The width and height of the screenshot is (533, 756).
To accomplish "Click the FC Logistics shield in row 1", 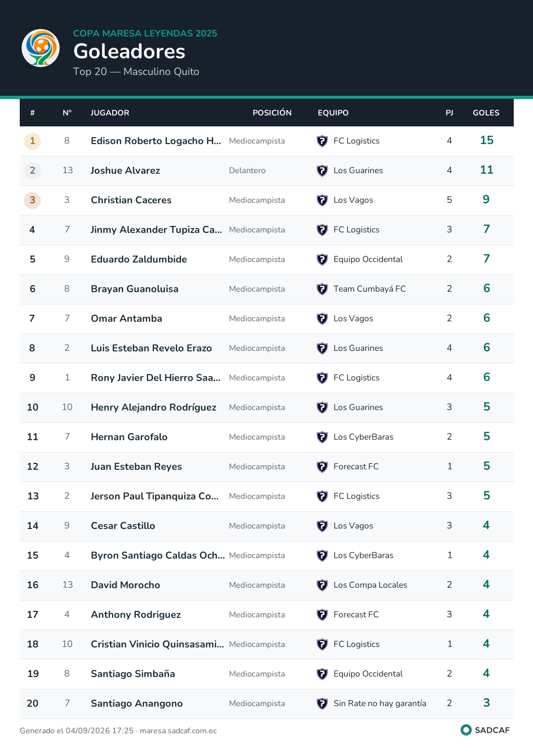I will pyautogui.click(x=322, y=141).
